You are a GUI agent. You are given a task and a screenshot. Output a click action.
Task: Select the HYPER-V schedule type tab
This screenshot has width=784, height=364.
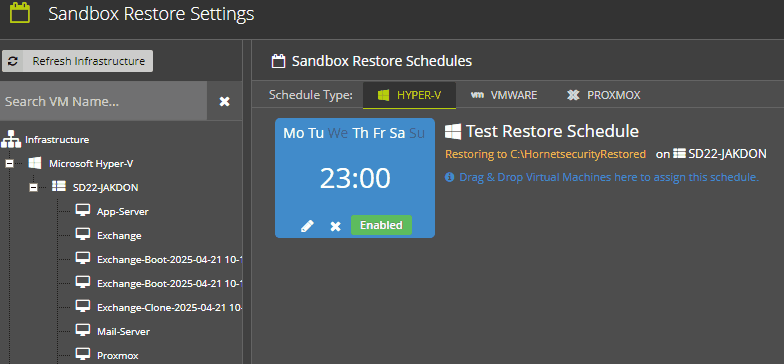[x=409, y=95]
